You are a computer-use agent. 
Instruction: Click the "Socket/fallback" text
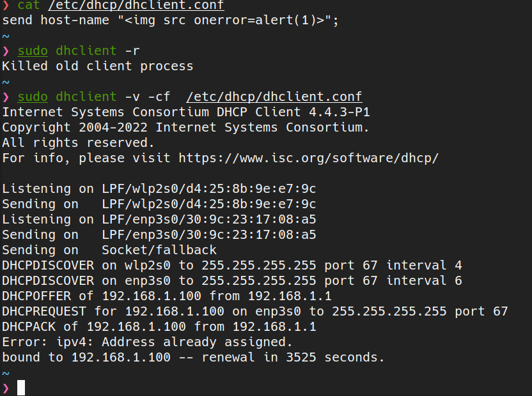point(159,250)
